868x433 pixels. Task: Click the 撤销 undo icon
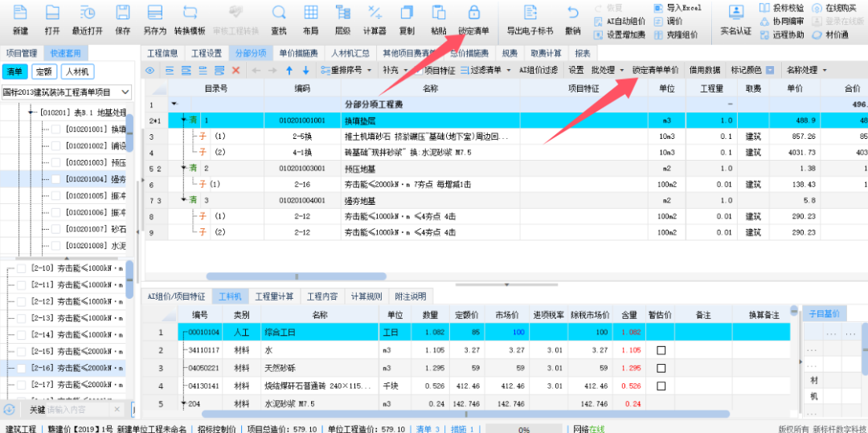[572, 14]
